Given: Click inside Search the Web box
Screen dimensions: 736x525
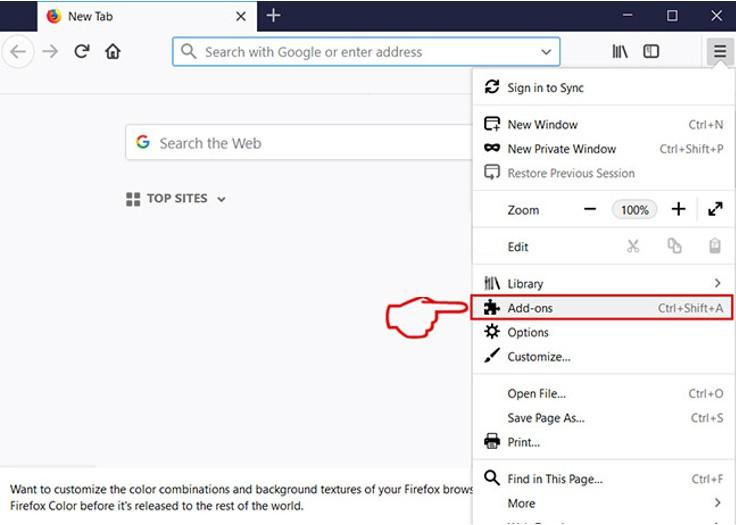Looking at the screenshot, I should (x=299, y=142).
